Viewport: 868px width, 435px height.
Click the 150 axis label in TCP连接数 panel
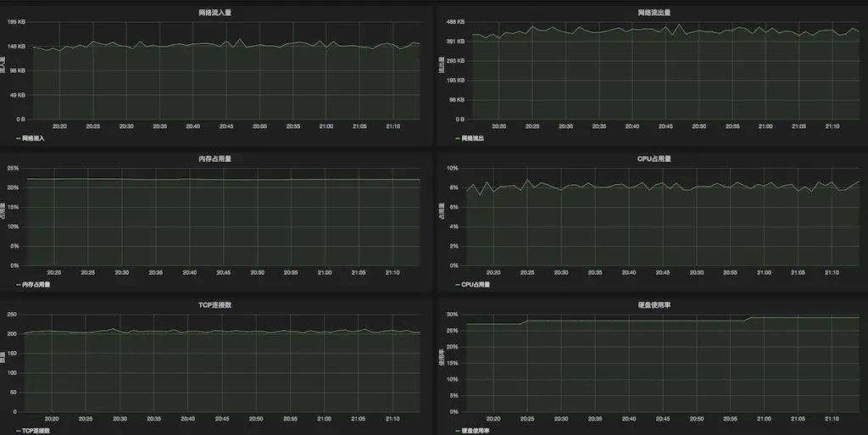(x=12, y=353)
